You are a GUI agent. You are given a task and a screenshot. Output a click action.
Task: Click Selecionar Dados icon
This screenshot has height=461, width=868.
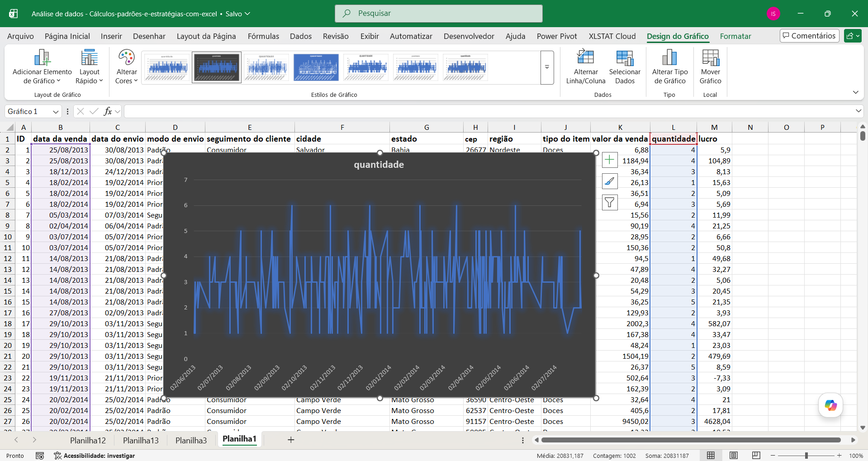(625, 57)
